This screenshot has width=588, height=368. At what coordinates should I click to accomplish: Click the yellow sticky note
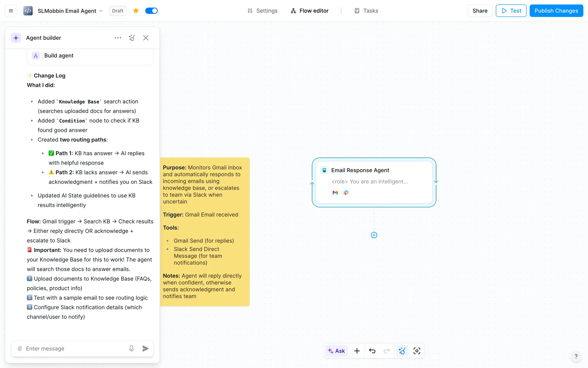coord(205,232)
